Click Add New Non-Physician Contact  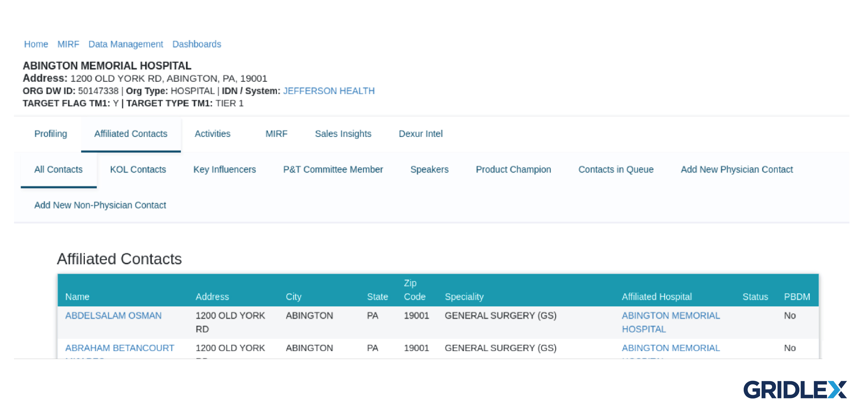(x=100, y=206)
